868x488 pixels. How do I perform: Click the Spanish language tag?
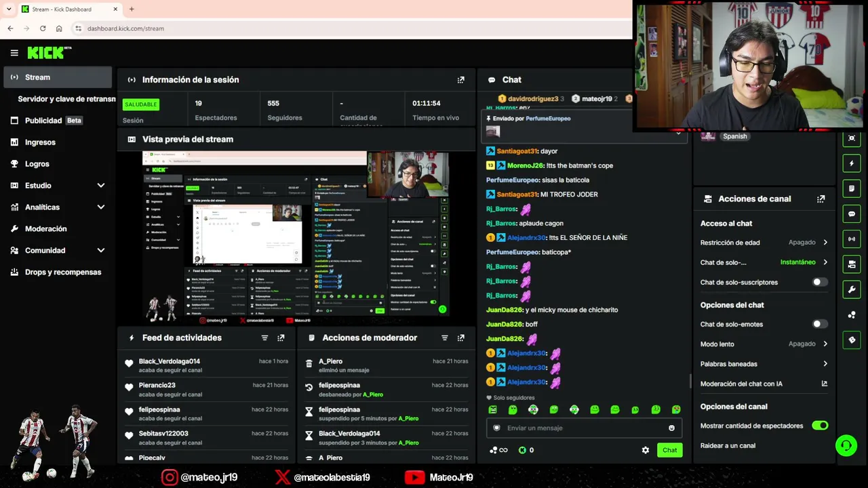734,136
